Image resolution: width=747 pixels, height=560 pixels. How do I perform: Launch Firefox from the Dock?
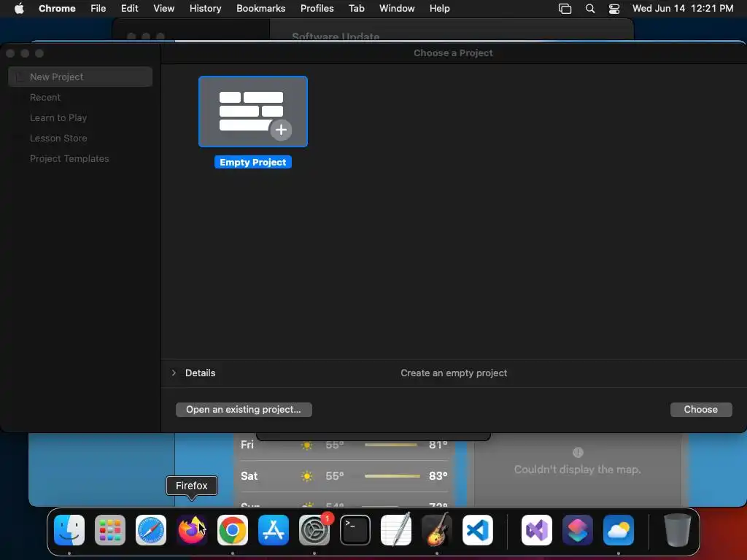[192, 530]
